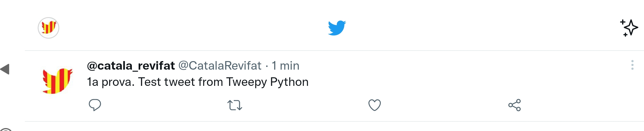Click the words 'Tweepy Python' in tweet
Viewport: 644px width, 131px height.
267,82
